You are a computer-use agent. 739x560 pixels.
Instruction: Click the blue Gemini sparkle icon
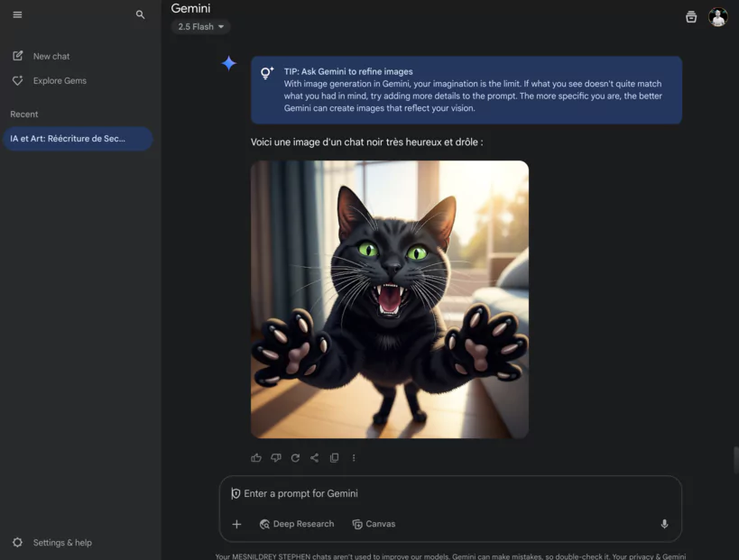[229, 63]
